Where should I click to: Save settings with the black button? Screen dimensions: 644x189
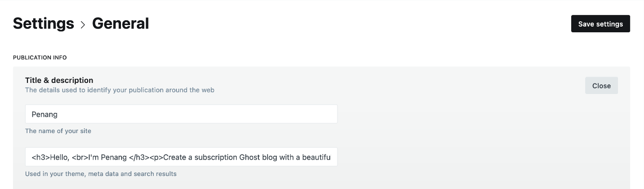(600, 24)
